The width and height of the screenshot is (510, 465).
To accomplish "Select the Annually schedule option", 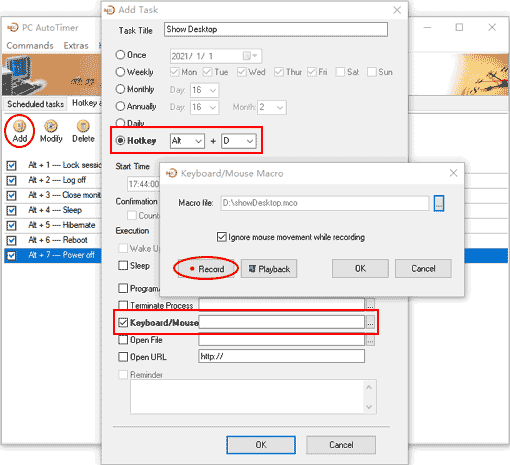I will click(x=120, y=106).
